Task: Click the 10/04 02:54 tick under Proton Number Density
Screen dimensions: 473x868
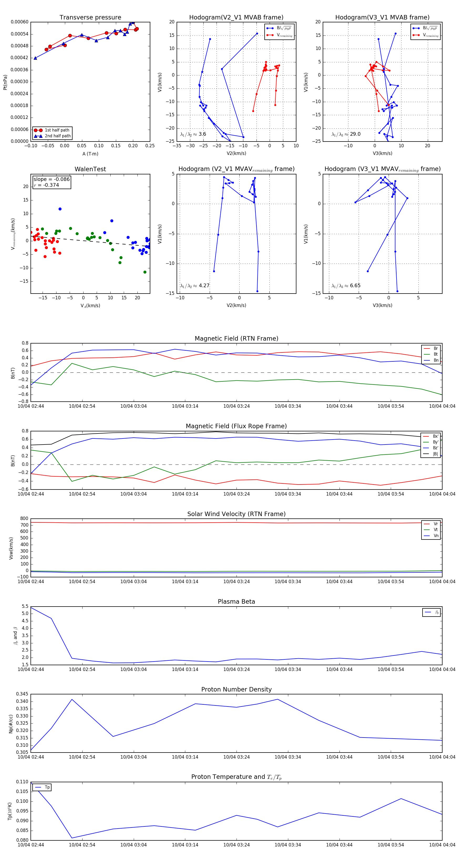Action: (x=82, y=757)
